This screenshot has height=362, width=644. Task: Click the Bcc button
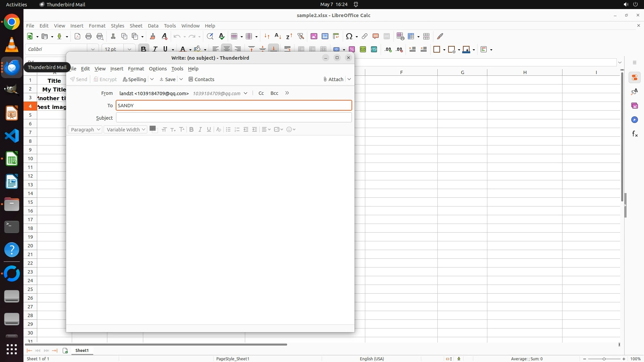click(274, 93)
